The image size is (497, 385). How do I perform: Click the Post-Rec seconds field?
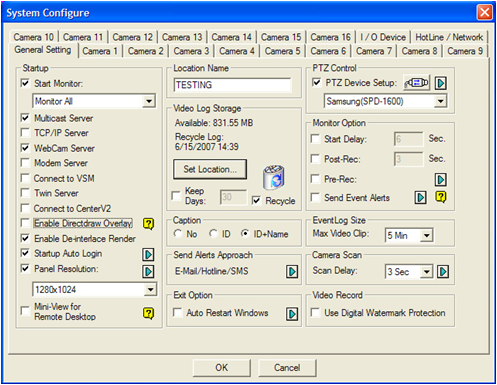[x=408, y=159]
